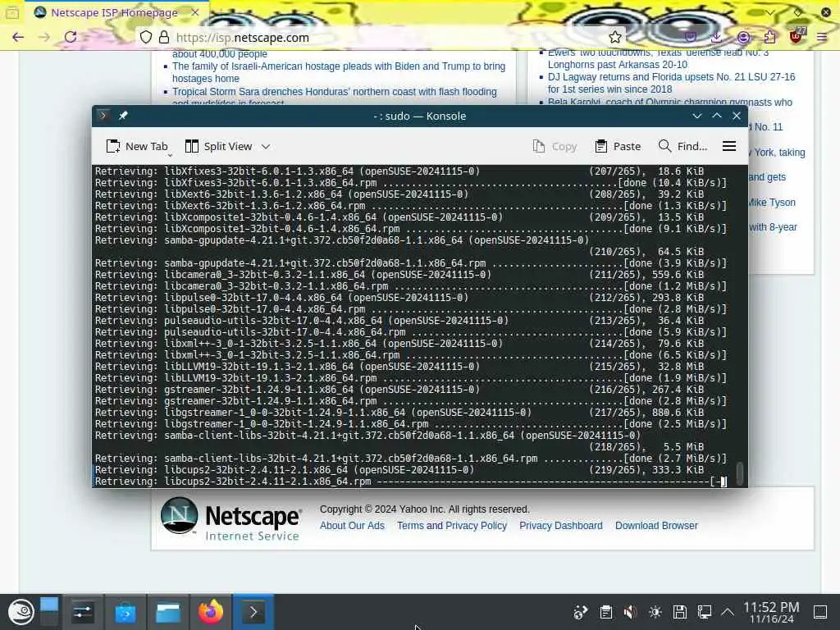Open the network connections tray icon

(x=705, y=612)
